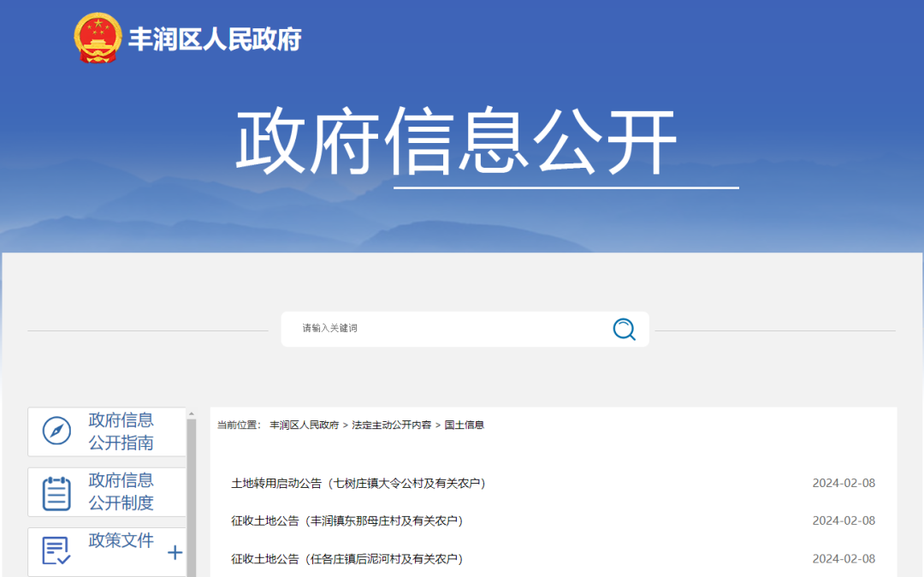Open the 政府信息公开制度 sidebar item
The height and width of the screenshot is (577, 924).
click(121, 491)
